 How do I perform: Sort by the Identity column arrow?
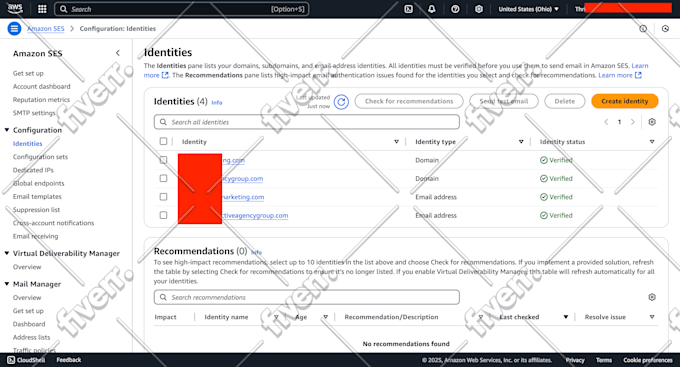396,142
